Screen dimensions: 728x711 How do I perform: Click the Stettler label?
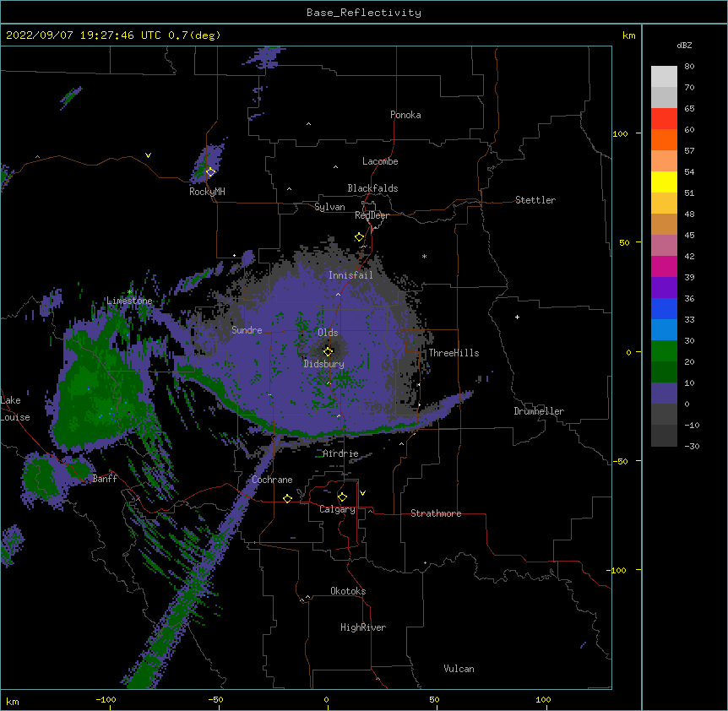(x=535, y=200)
